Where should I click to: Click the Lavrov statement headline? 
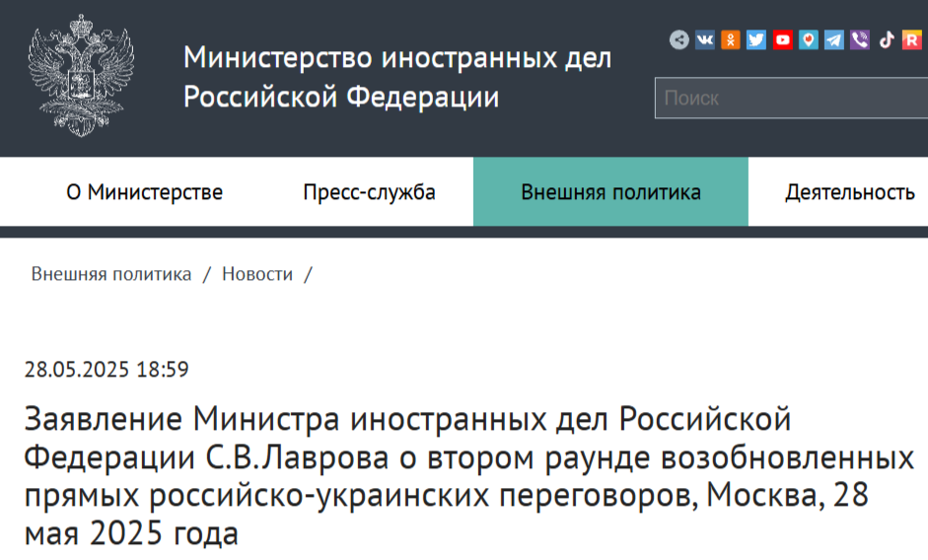coord(464,476)
